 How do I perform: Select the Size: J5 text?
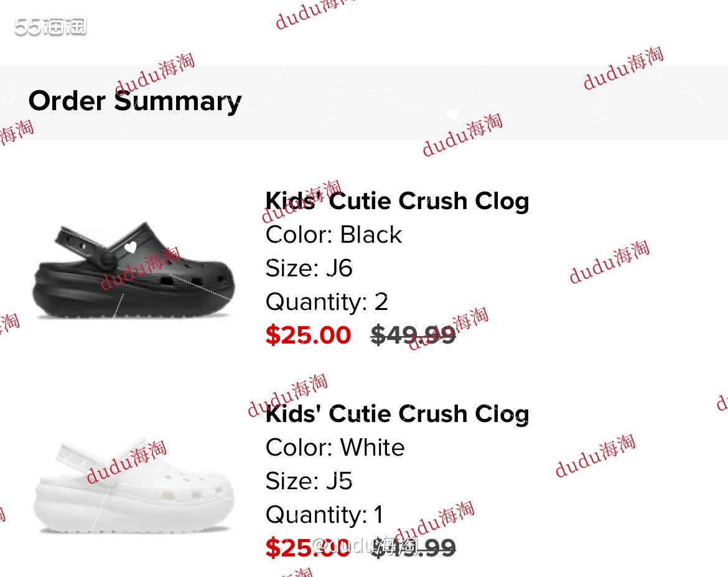309,481
